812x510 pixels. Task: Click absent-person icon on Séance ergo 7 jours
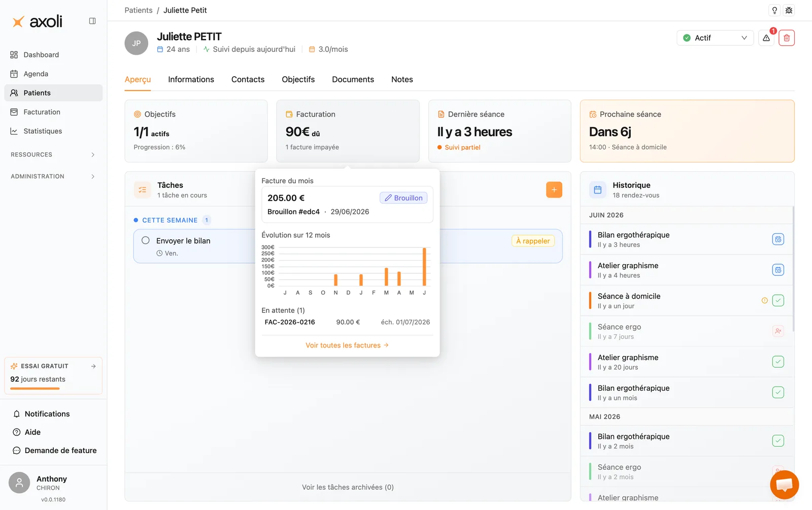778,331
